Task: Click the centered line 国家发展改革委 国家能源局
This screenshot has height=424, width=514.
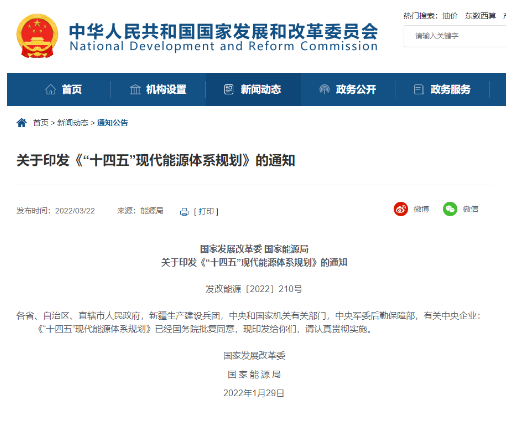Action: pos(254,249)
